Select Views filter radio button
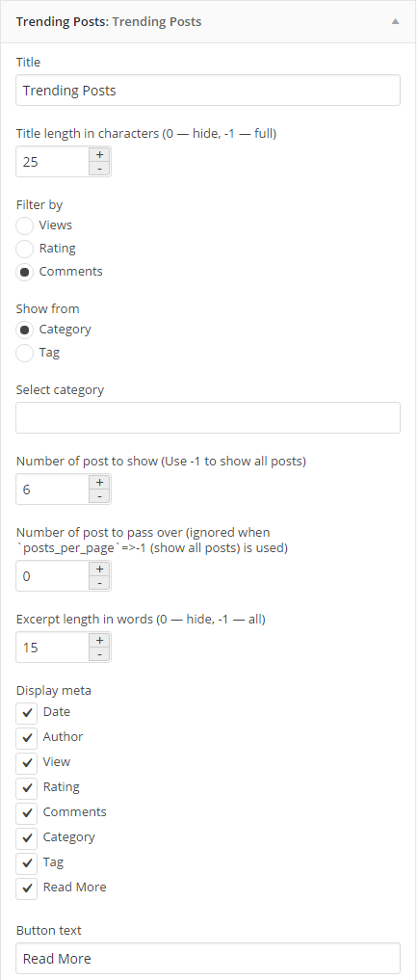 [25, 225]
